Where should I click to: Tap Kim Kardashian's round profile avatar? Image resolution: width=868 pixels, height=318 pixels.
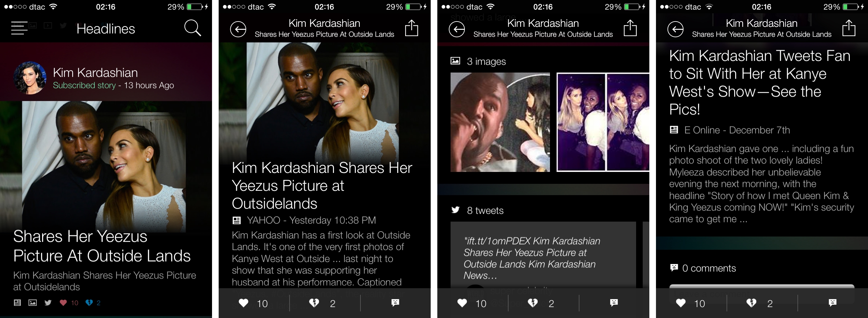pyautogui.click(x=30, y=78)
